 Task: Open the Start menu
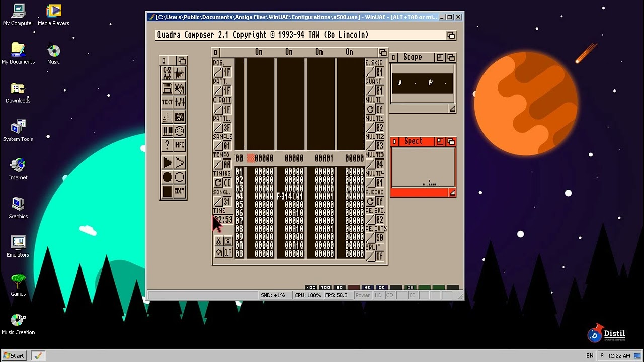14,355
